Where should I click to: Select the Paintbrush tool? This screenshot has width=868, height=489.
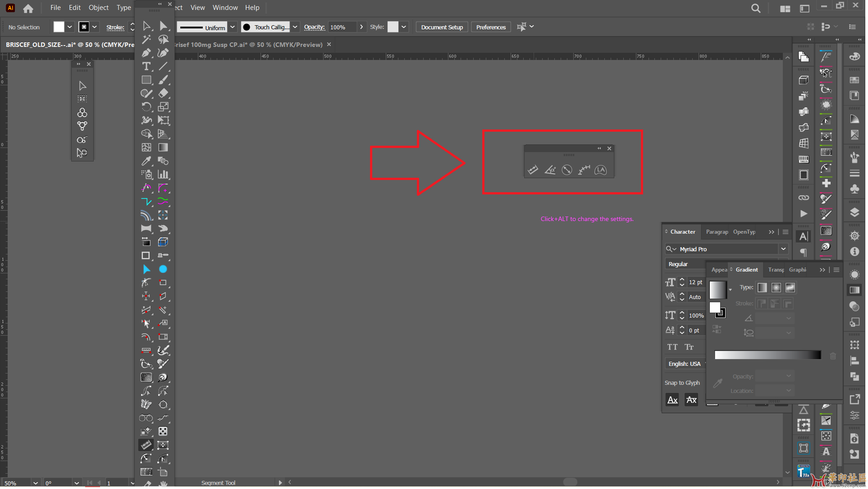[x=164, y=80]
